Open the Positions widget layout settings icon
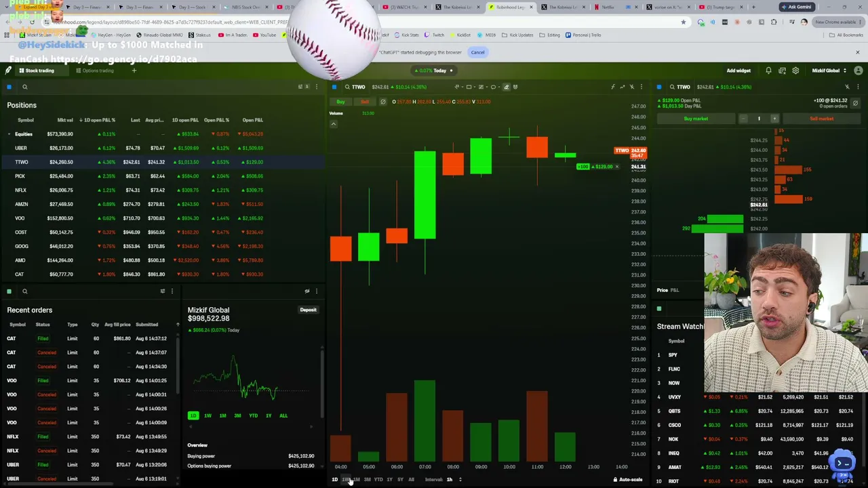 pos(300,87)
